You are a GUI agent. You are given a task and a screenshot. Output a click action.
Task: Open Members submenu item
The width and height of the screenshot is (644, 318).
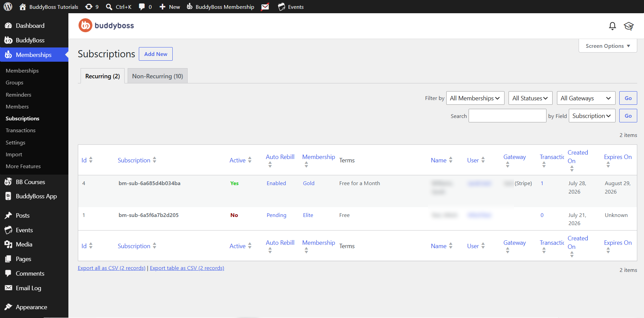pyautogui.click(x=17, y=106)
